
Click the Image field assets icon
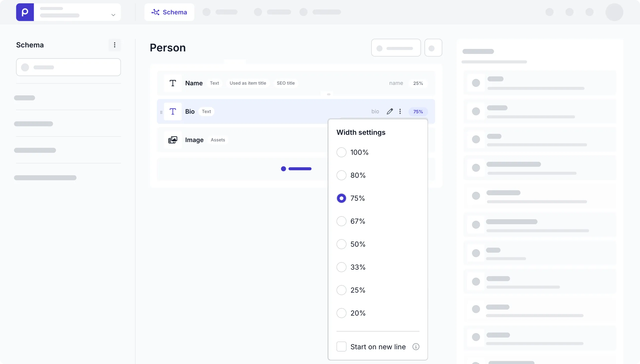click(172, 140)
